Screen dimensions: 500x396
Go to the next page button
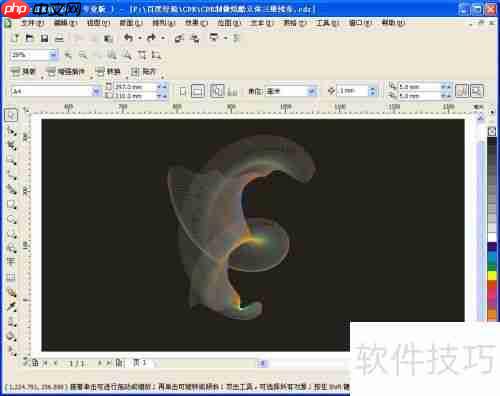(x=100, y=363)
